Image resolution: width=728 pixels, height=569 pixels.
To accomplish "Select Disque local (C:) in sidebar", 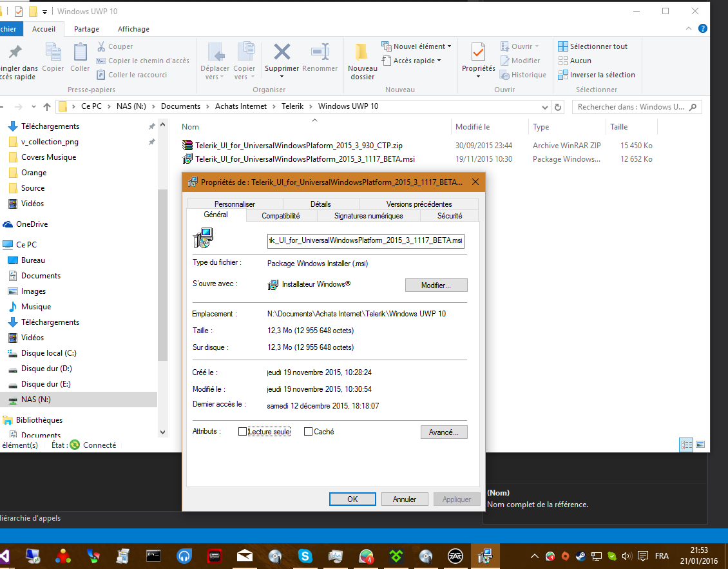I will [48, 353].
